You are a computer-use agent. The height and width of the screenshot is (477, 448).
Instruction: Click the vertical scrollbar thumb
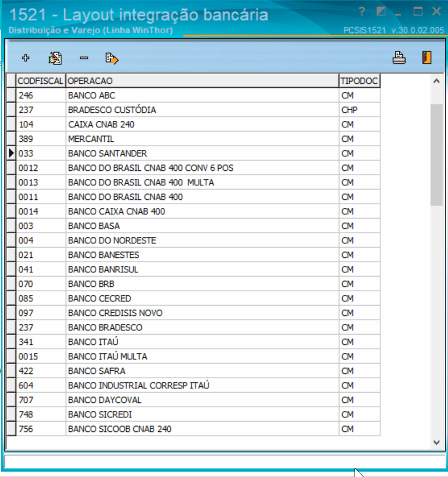coord(437,155)
